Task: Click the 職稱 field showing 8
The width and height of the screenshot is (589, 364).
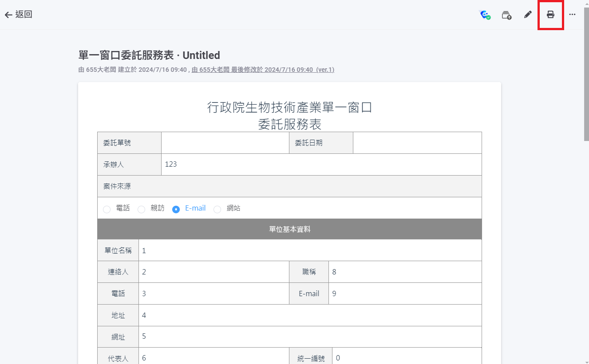Action: point(404,272)
